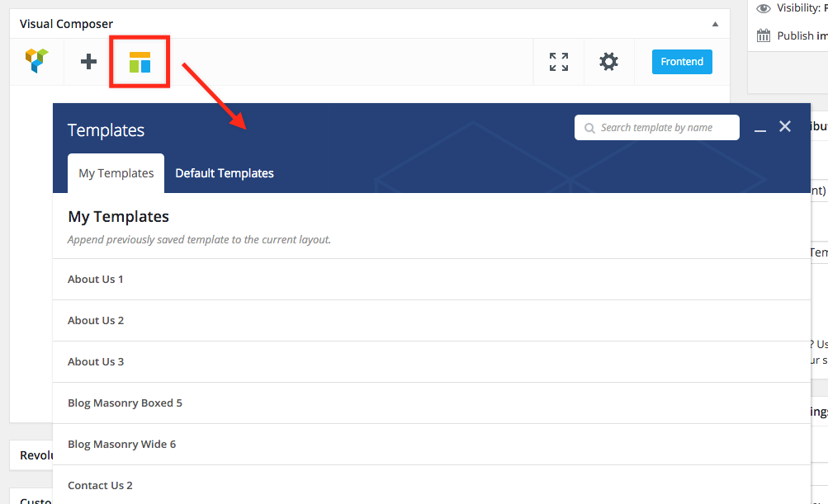Screen dimensions: 828x504
Task: Minimize the Templates dialog
Action: pyautogui.click(x=760, y=129)
